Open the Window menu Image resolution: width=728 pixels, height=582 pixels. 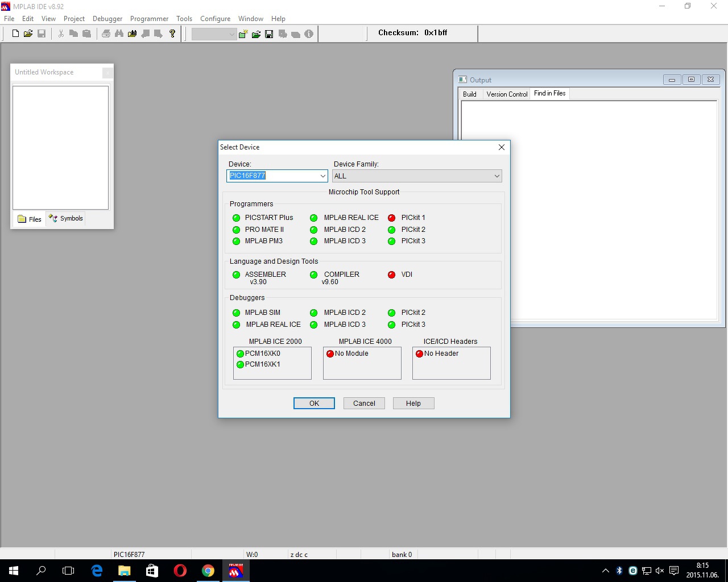251,19
